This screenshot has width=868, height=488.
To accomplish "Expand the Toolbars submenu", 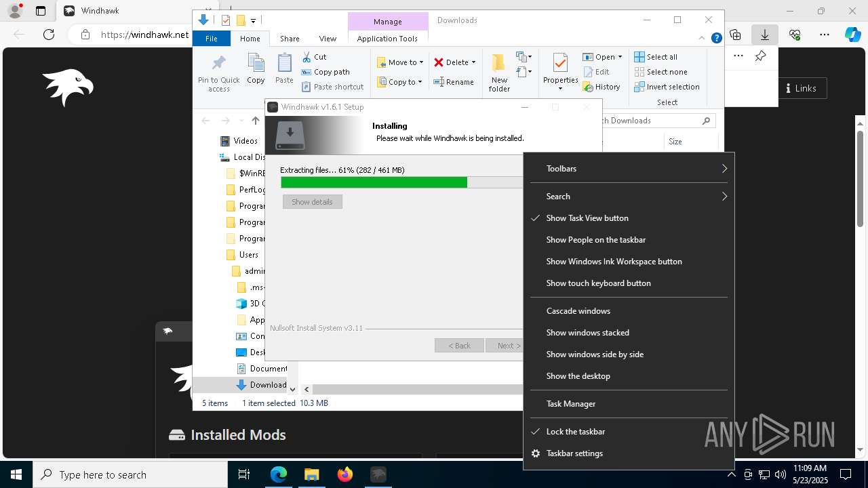I will click(629, 169).
